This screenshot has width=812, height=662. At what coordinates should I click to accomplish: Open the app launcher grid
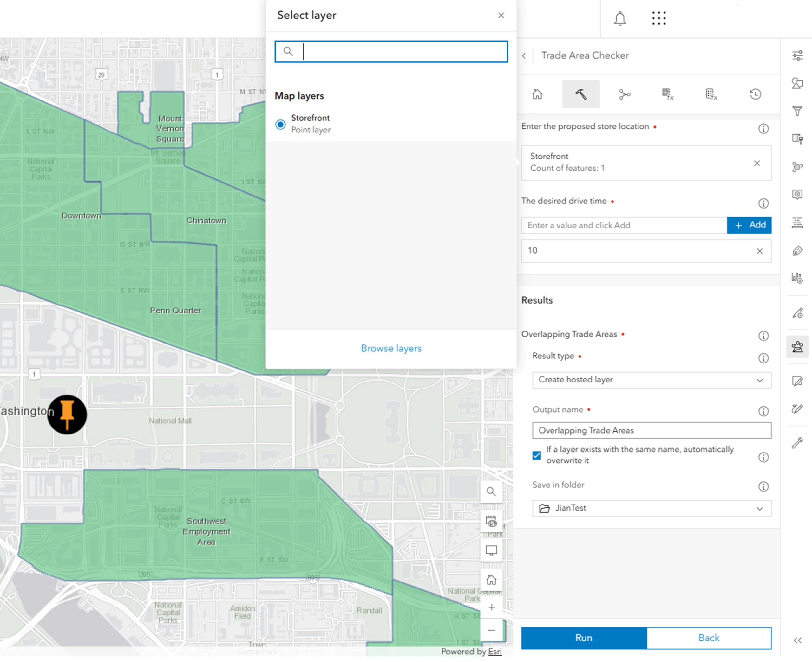click(x=658, y=18)
